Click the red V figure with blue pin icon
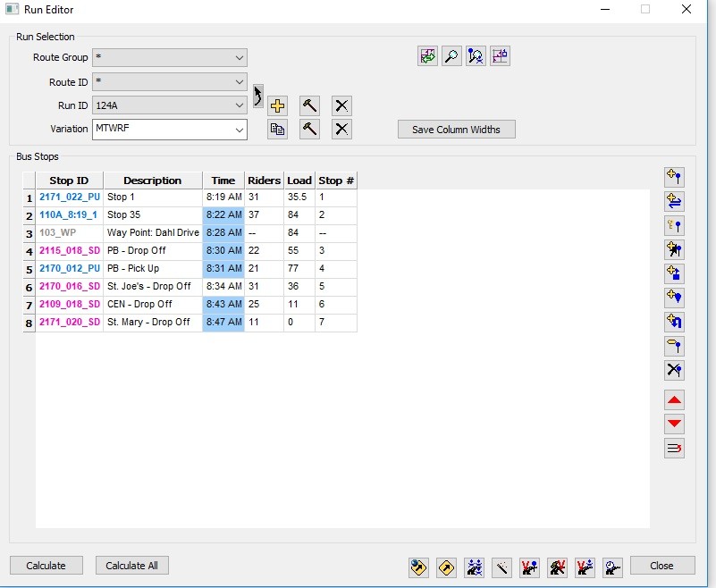 pyautogui.click(x=530, y=567)
